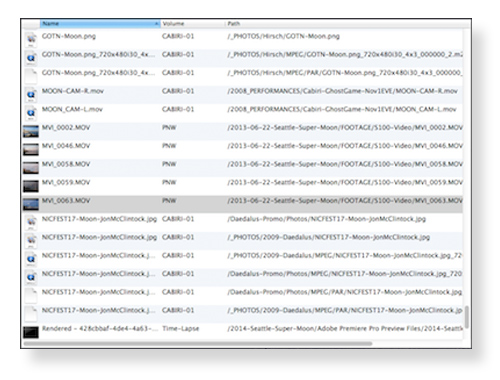The width and height of the screenshot is (500, 380).
Task: Click the Time-Lapse volume cell
Action: tap(181, 328)
